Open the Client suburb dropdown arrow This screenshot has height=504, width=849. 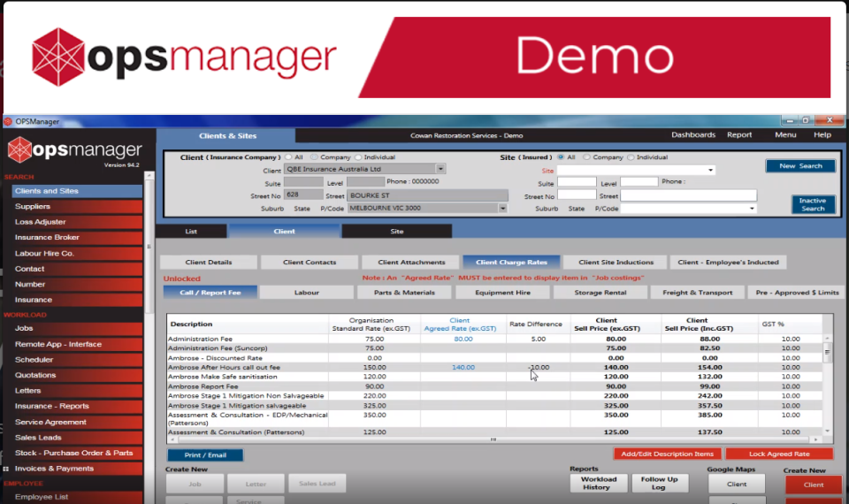(x=503, y=208)
